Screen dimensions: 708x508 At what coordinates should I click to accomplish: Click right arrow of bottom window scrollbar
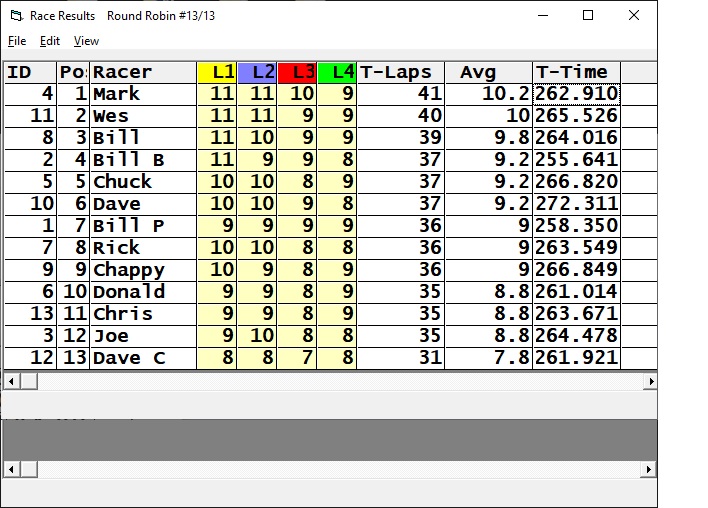click(650, 469)
